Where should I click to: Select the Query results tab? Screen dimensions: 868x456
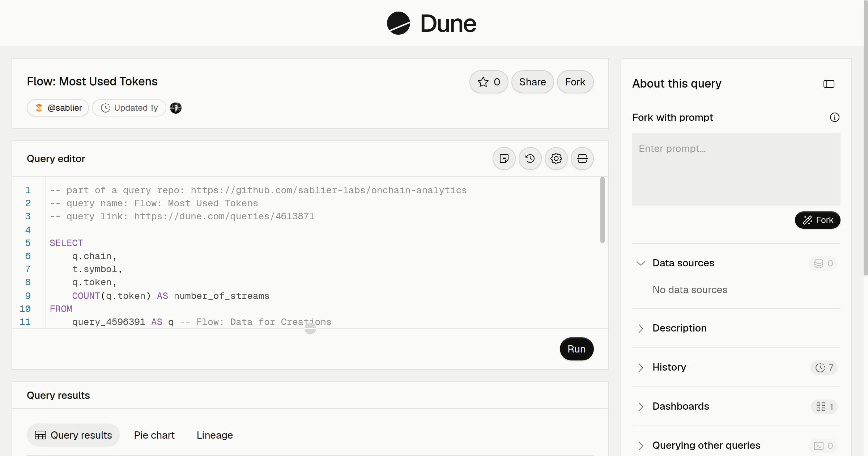[73, 435]
